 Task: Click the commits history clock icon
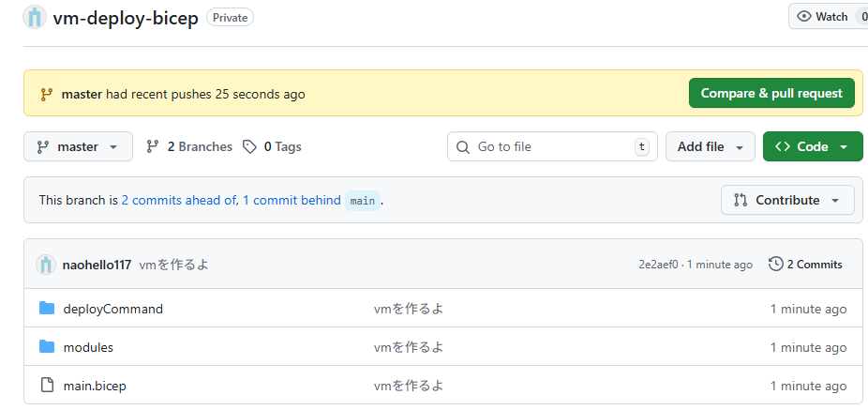point(775,265)
